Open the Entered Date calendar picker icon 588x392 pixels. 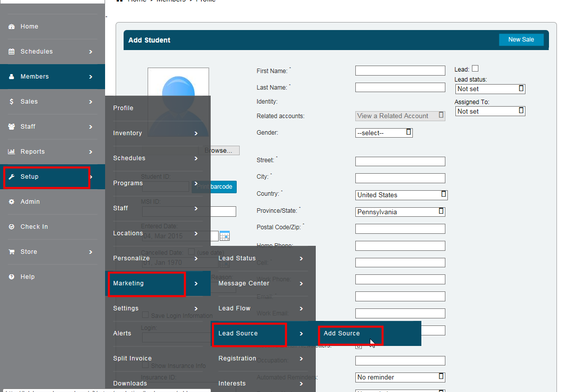pyautogui.click(x=225, y=236)
